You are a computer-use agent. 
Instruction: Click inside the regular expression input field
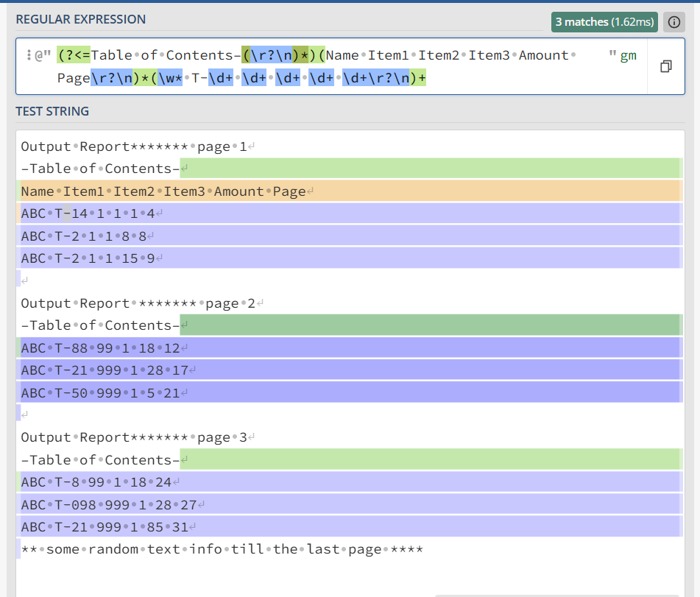point(331,66)
